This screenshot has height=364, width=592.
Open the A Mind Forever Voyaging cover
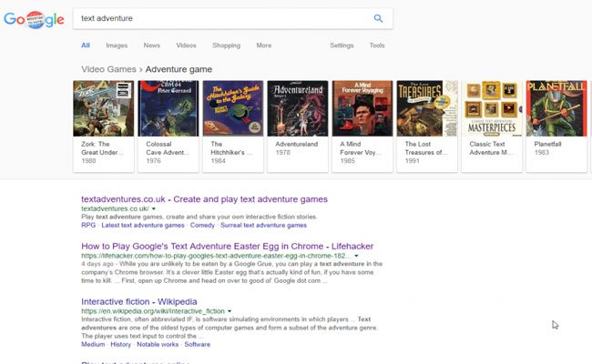click(362, 108)
